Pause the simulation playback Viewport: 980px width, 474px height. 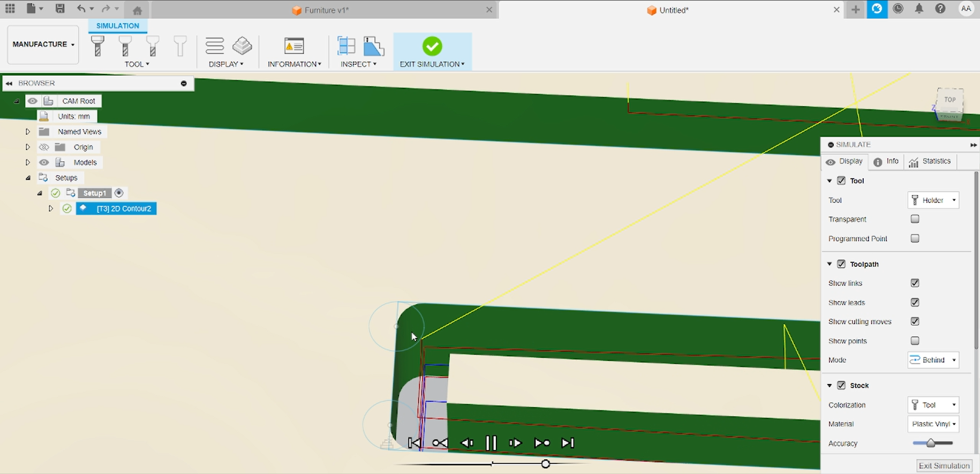click(x=491, y=443)
